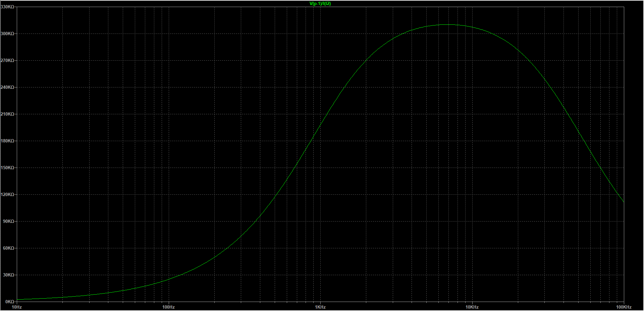The width and height of the screenshot is (644, 311).
Task: Click the 150KΩ y-axis label
Action: coord(7,168)
